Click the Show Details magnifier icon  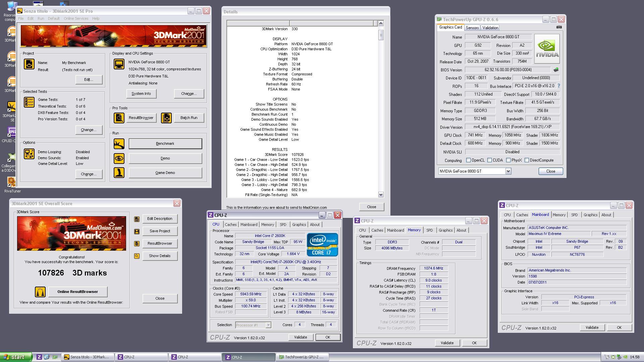(x=137, y=256)
